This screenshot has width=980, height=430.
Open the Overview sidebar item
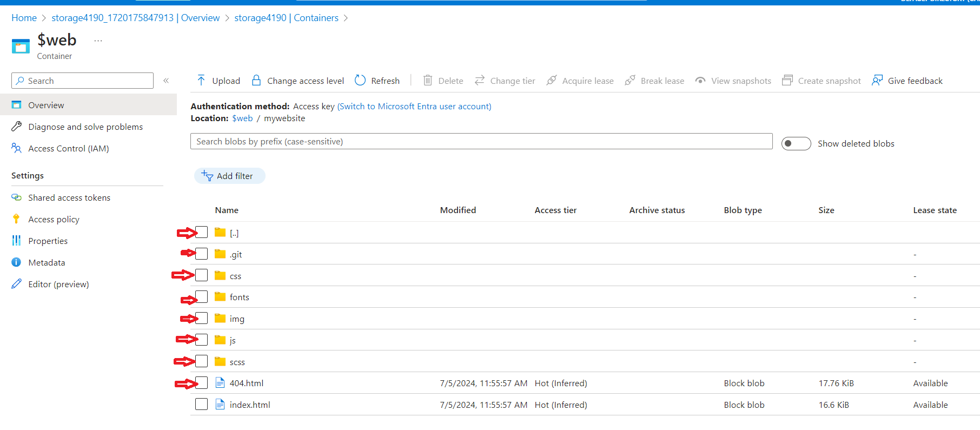pyautogui.click(x=88, y=105)
